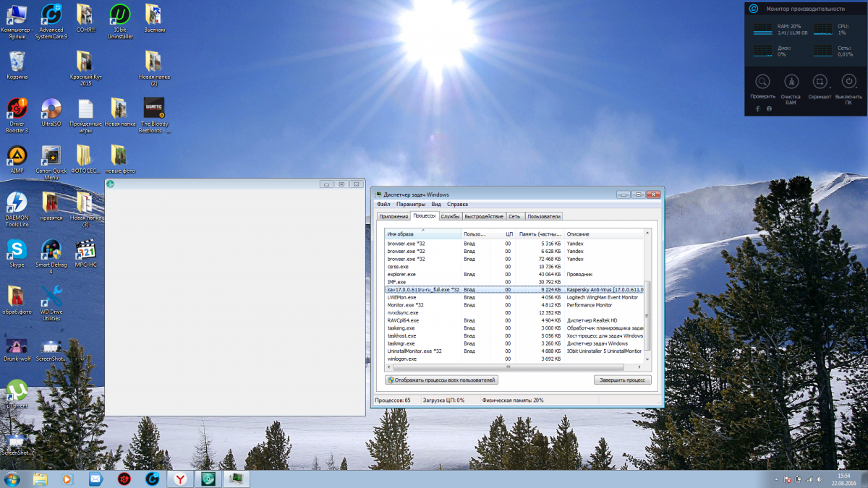Select DAEMON Tools Lite desktop icon
The width and height of the screenshot is (868, 488).
click(x=17, y=204)
